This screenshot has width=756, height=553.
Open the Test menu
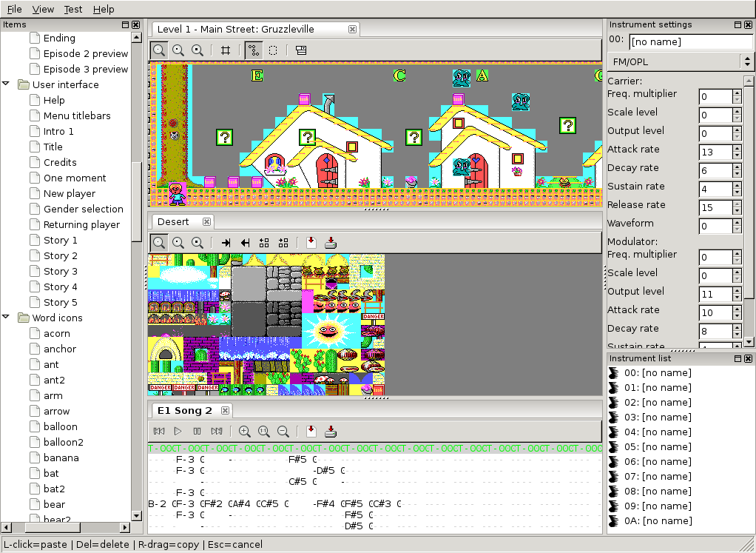pyautogui.click(x=72, y=9)
